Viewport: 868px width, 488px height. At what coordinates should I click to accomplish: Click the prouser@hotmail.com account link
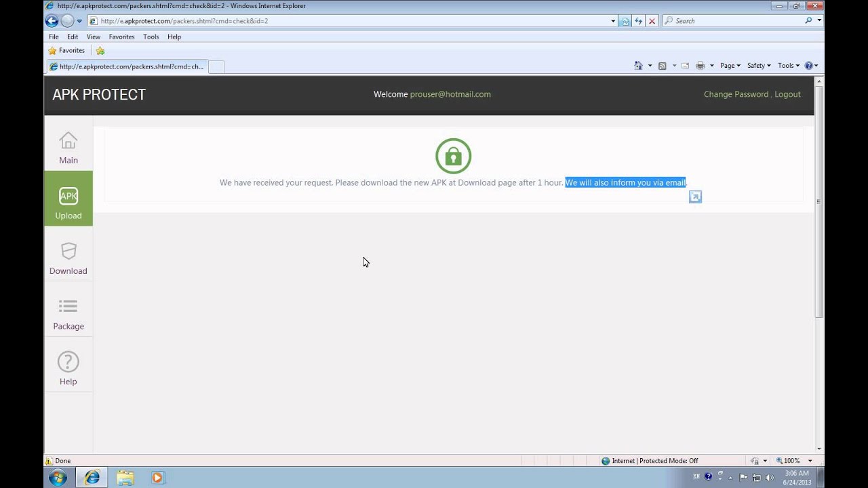[x=450, y=94]
